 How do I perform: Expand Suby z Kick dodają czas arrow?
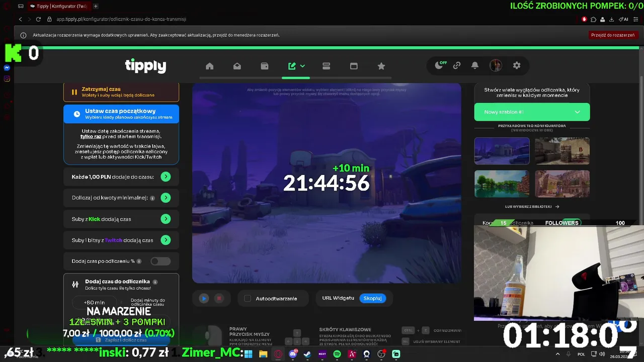pos(166,219)
